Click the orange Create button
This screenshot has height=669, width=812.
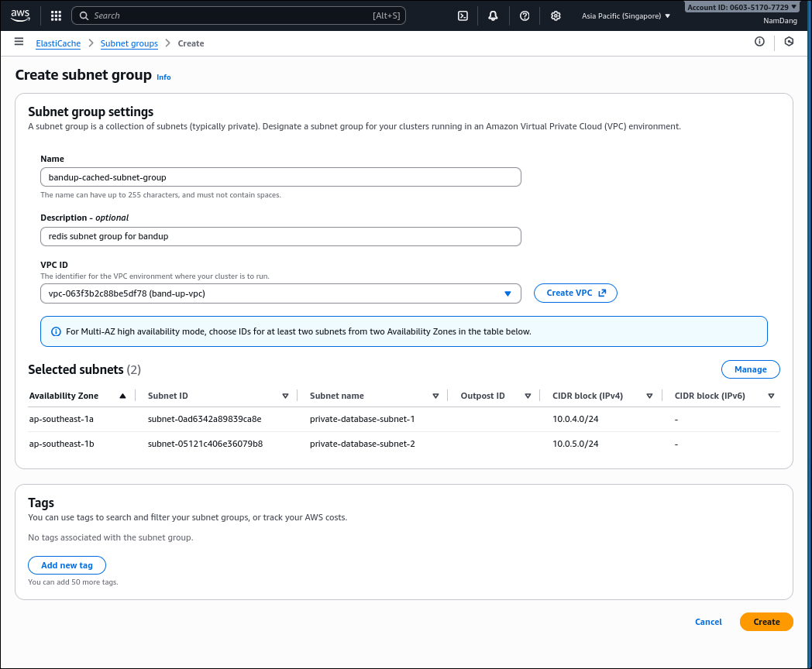766,622
